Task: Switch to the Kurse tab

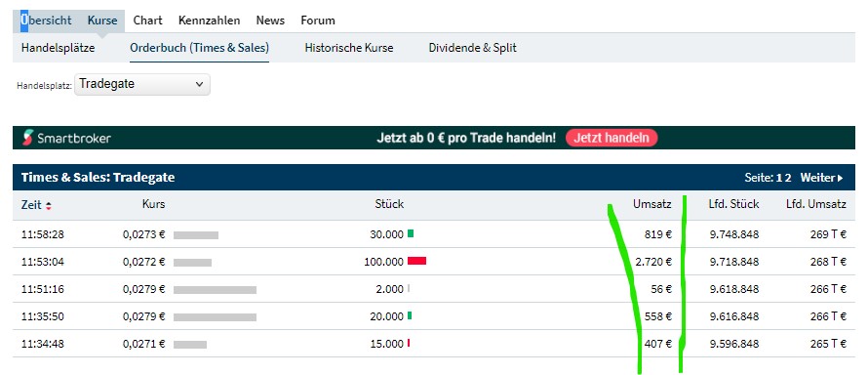Action: click(x=102, y=21)
